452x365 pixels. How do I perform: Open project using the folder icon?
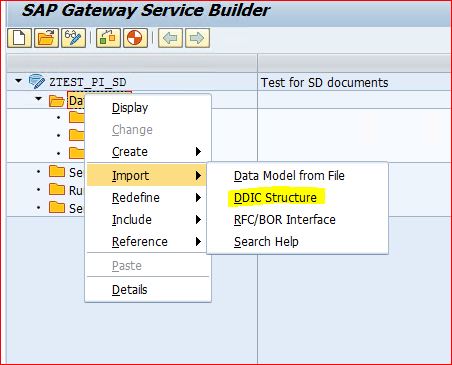pyautogui.click(x=46, y=38)
